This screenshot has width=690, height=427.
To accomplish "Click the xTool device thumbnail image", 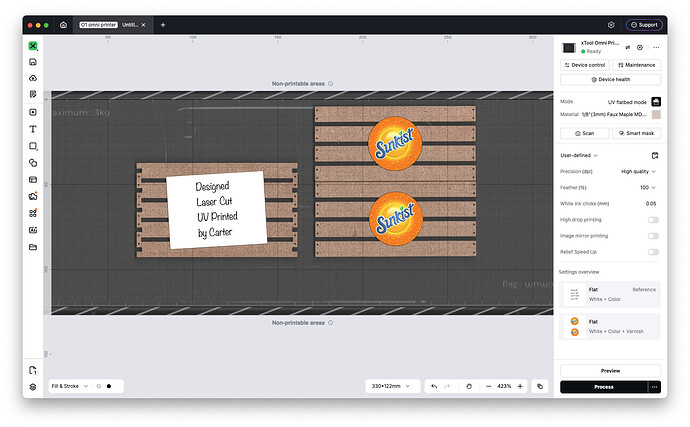I will point(569,48).
